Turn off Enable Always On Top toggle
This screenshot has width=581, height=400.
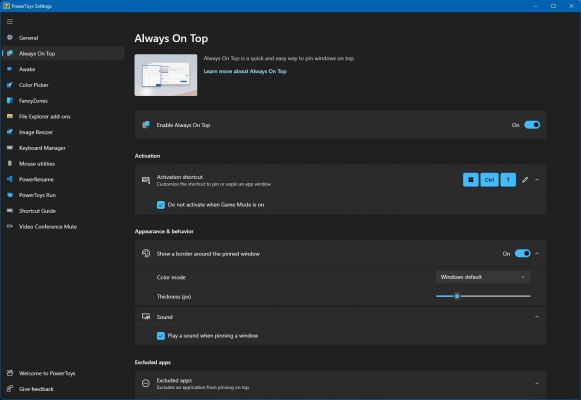532,125
